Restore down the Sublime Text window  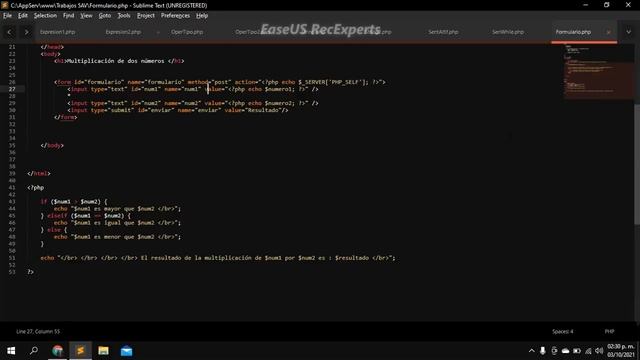[607, 5]
